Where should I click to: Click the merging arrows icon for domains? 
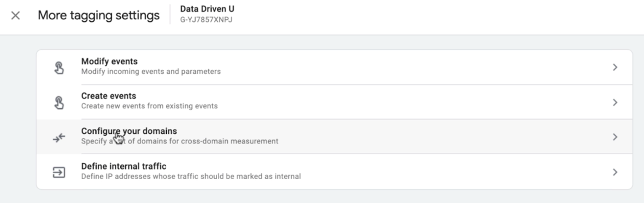(59, 138)
